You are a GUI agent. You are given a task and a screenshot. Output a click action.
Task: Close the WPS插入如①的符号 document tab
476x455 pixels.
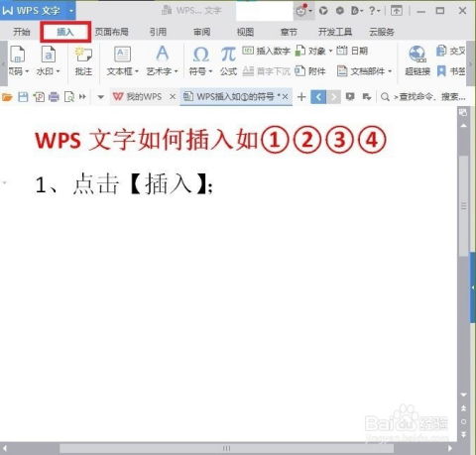coord(285,97)
